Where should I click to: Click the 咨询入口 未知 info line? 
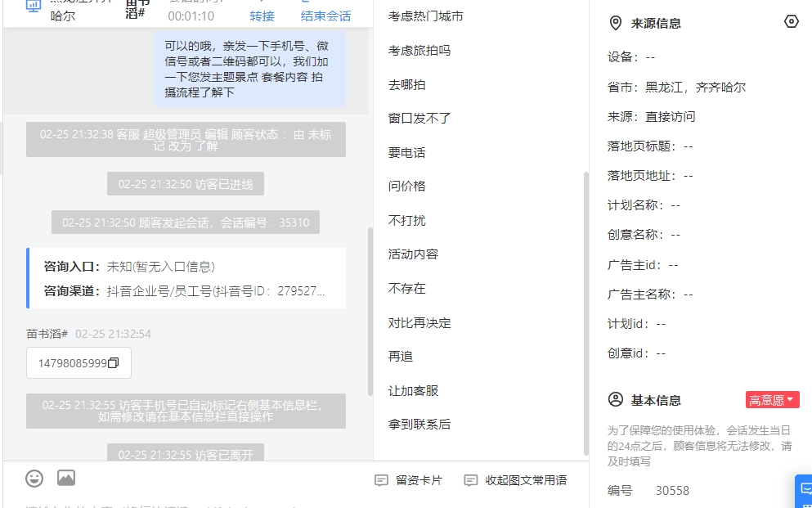129,267
